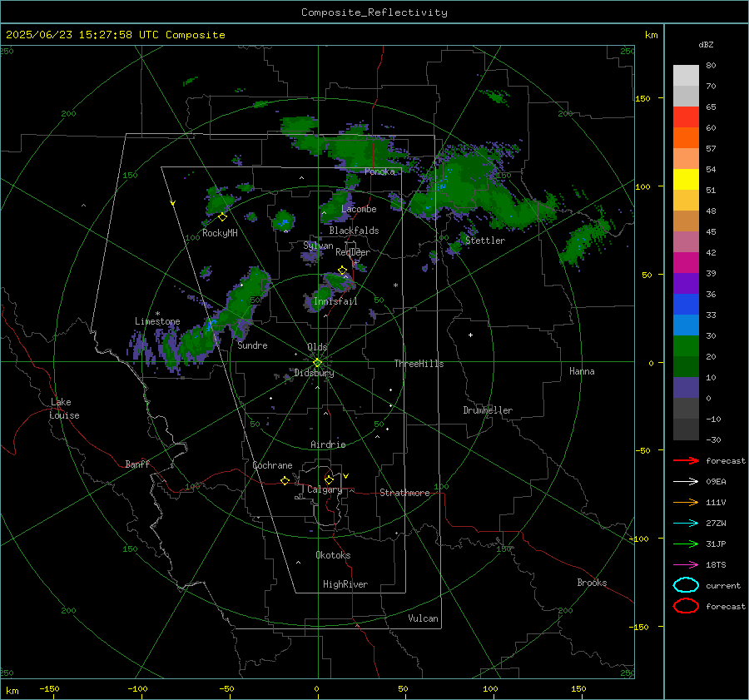Click the RedDeer city label
Image resolution: width=749 pixels, height=700 pixels.
(353, 252)
